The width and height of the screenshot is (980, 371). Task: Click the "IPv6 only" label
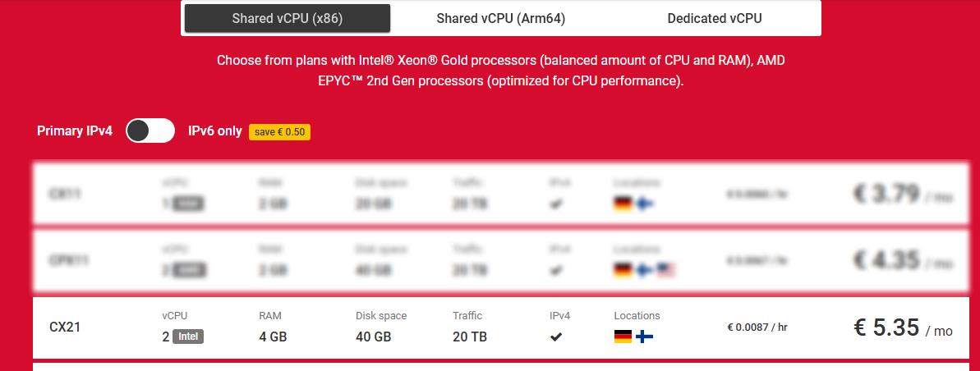pos(215,131)
